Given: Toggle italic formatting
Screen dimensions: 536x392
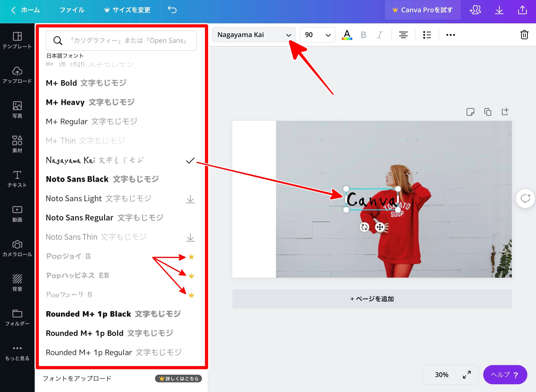Looking at the screenshot, I should click(380, 35).
